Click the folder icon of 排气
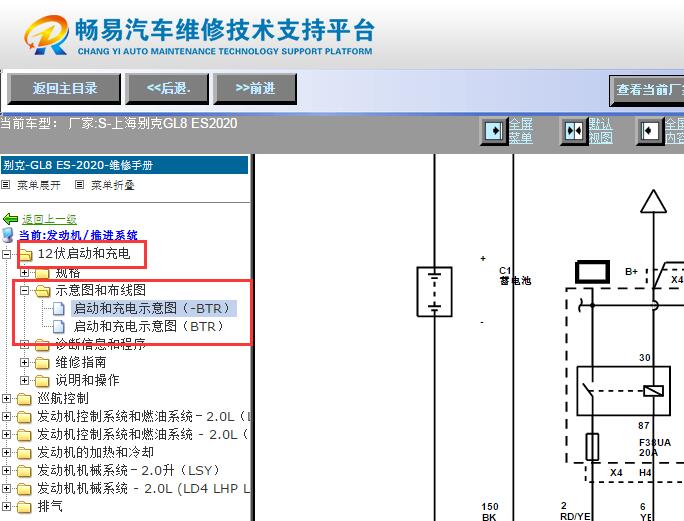 24,507
